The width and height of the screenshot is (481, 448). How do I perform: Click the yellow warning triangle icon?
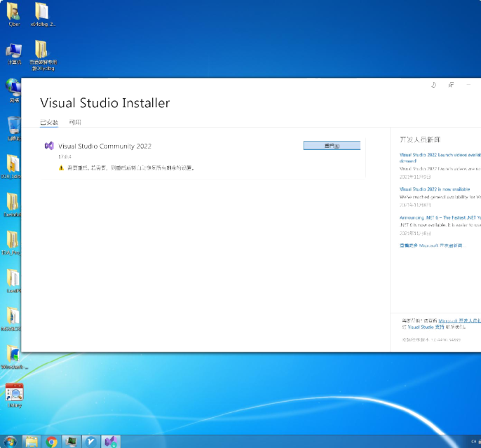point(62,168)
